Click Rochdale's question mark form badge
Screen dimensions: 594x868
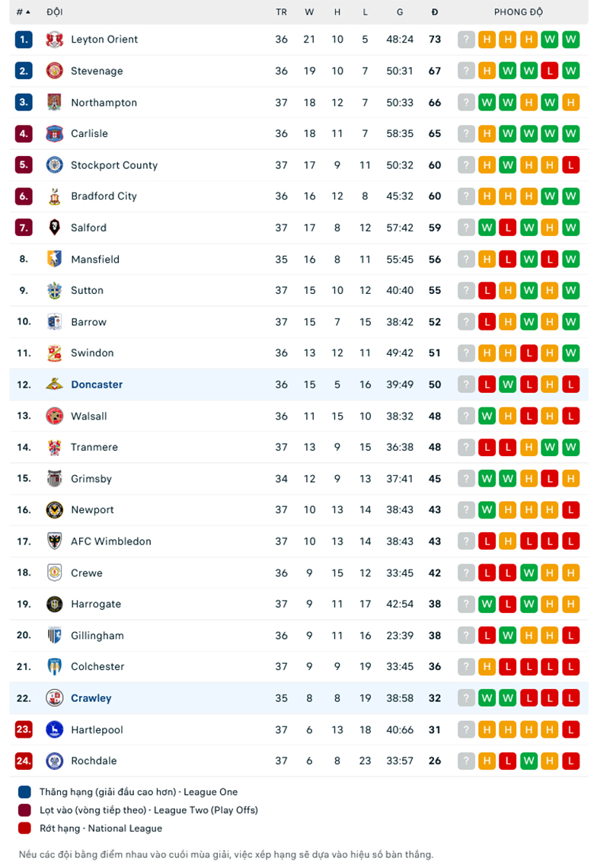point(466,761)
